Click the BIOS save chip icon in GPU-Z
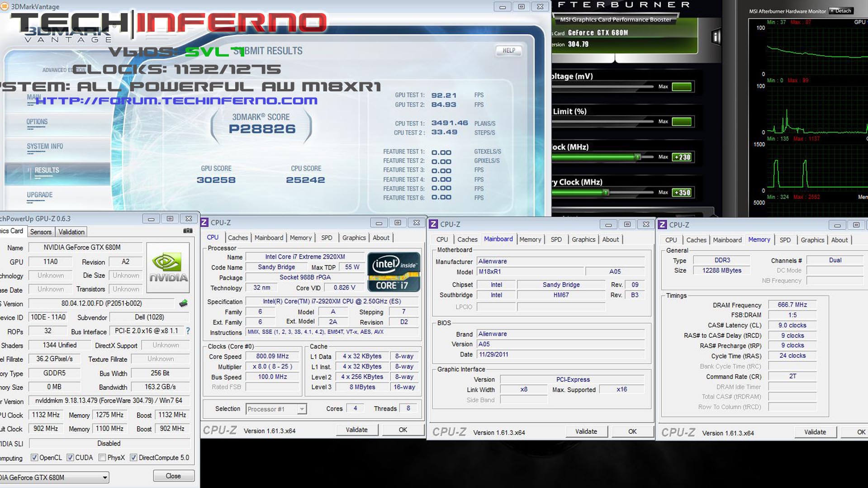Screen dimensions: 868x488 pyautogui.click(x=183, y=303)
